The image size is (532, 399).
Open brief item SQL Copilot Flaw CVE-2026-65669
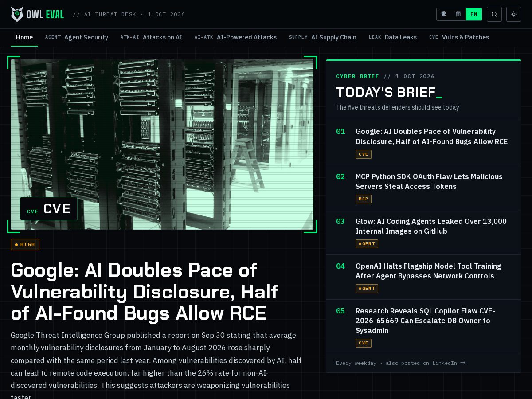(x=425, y=321)
